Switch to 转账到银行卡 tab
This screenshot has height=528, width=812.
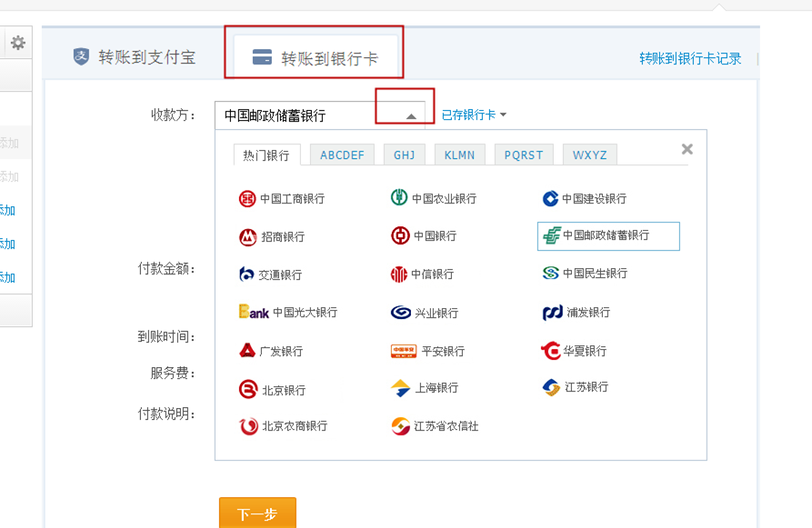pos(316,58)
